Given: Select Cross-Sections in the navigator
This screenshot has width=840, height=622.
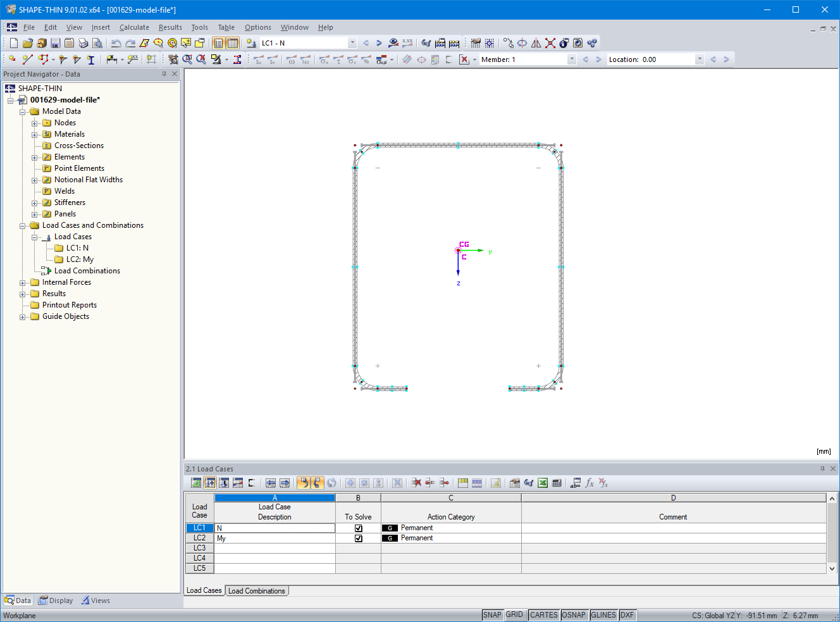Looking at the screenshot, I should pyautogui.click(x=79, y=146).
